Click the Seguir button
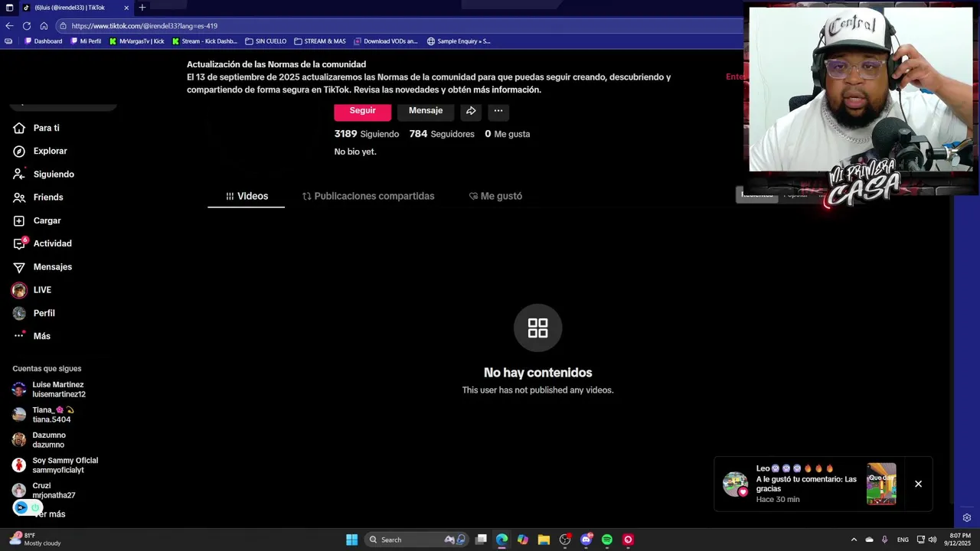This screenshot has height=551, width=980. (363, 111)
